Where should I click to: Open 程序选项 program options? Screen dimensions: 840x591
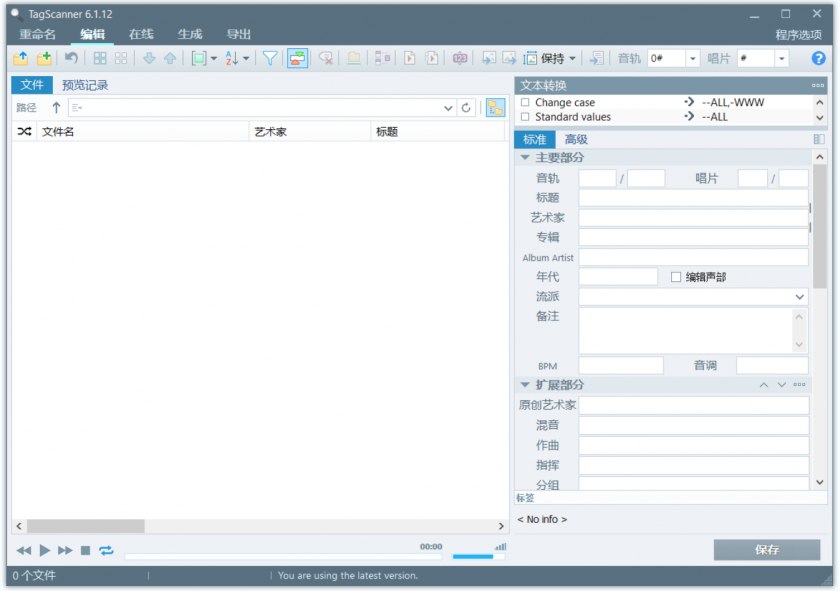coord(798,35)
